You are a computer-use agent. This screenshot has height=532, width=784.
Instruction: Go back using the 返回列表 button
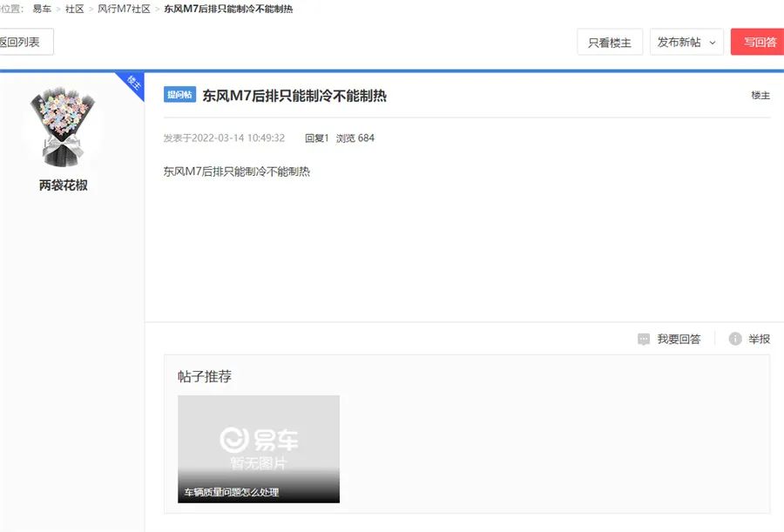pos(21,42)
